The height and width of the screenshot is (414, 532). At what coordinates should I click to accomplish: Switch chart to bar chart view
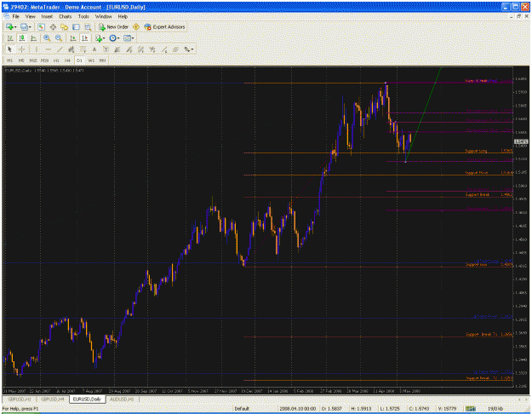(10, 38)
